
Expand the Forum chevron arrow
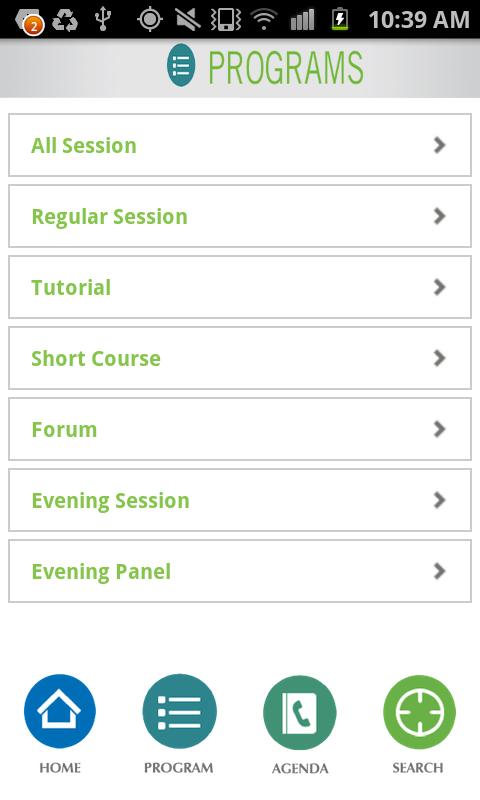pyautogui.click(x=439, y=429)
